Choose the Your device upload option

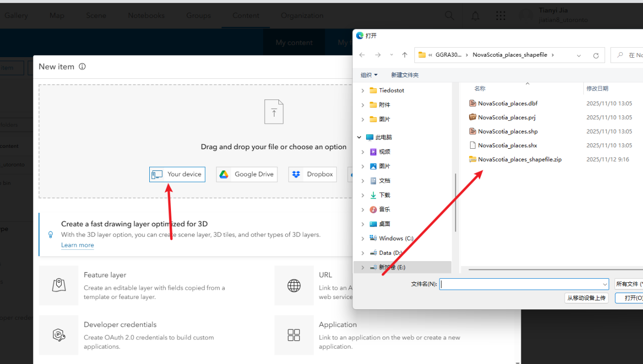pyautogui.click(x=177, y=174)
